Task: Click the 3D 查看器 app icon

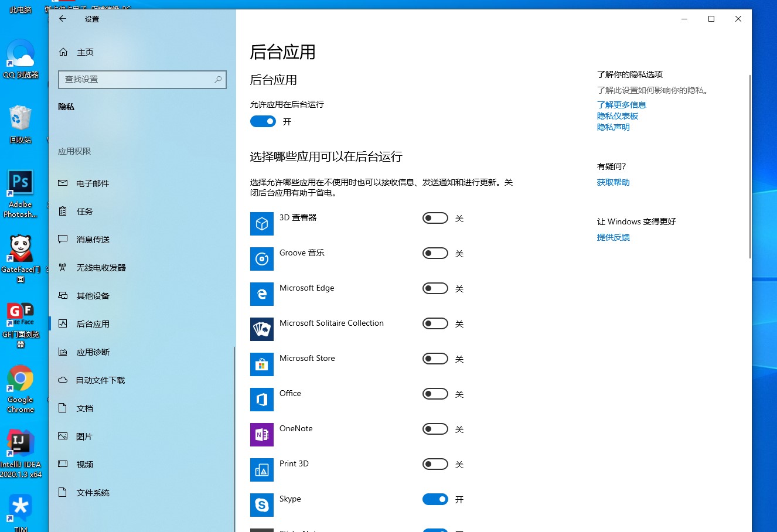Action: 261,224
